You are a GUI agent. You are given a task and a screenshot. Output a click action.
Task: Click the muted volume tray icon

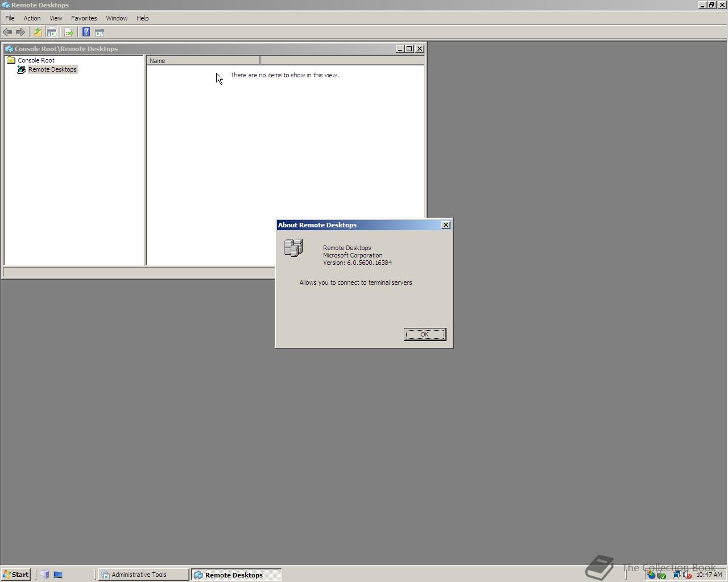click(x=687, y=575)
